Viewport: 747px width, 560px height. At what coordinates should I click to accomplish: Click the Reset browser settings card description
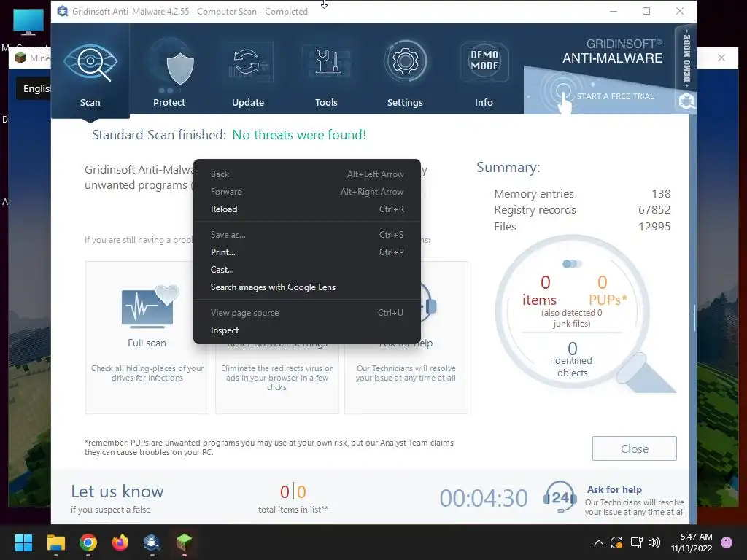(276, 378)
